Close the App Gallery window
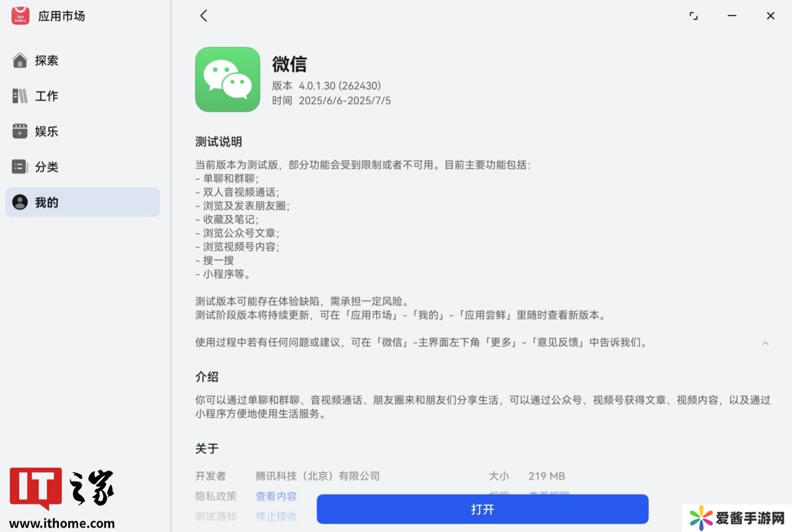 click(771, 16)
